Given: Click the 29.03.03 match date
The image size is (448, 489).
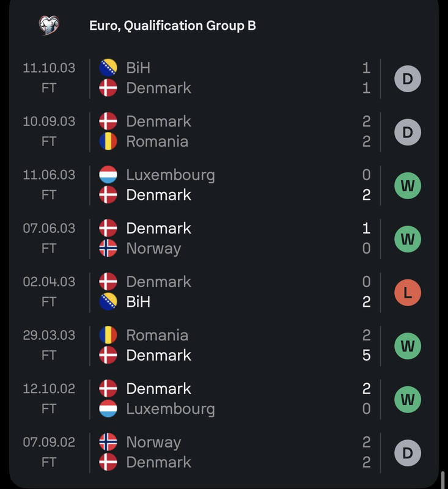Looking at the screenshot, I should coord(49,335).
